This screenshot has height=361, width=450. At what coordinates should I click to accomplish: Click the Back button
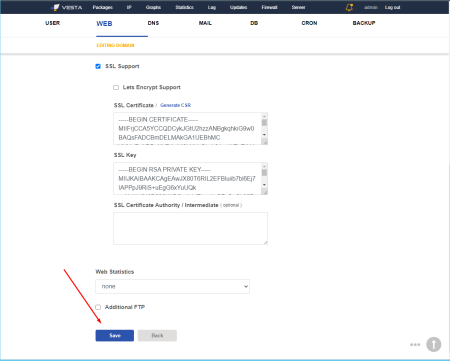tap(157, 336)
